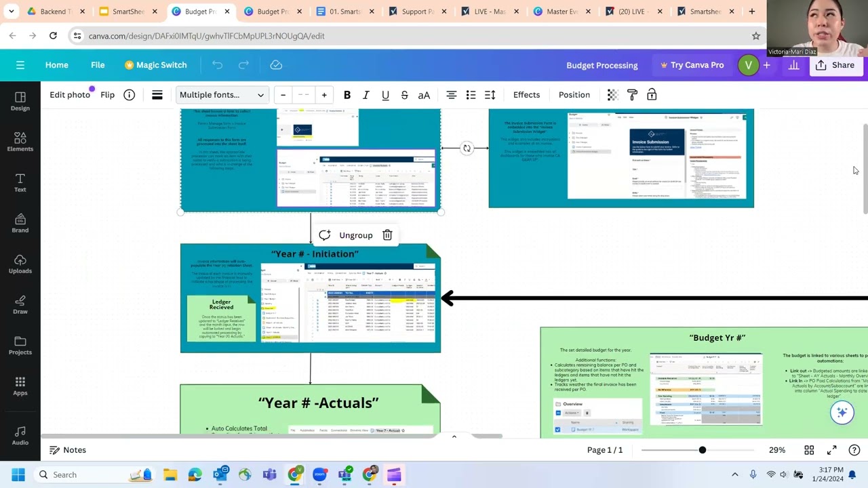This screenshot has height=488, width=868.
Task: Open the Audio panel
Action: (x=20, y=435)
